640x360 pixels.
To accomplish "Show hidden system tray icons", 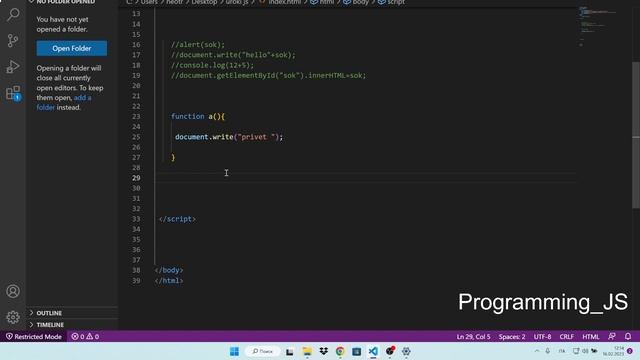I will (537, 351).
